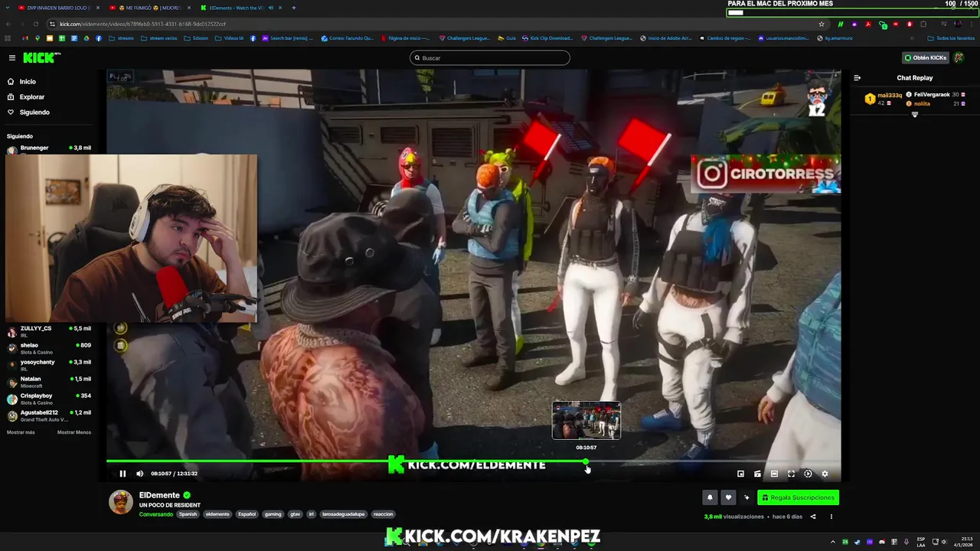980x551 pixels.
Task: Open video player settings gear
Action: (825, 474)
